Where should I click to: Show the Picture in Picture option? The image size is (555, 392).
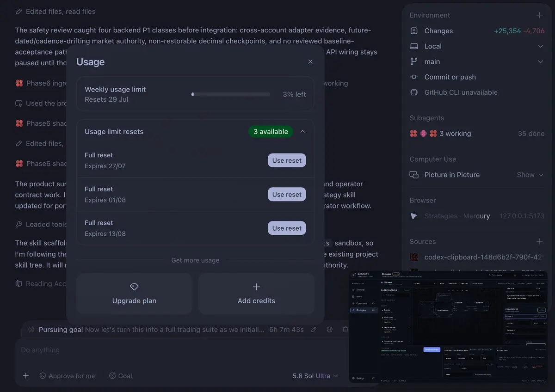click(530, 175)
